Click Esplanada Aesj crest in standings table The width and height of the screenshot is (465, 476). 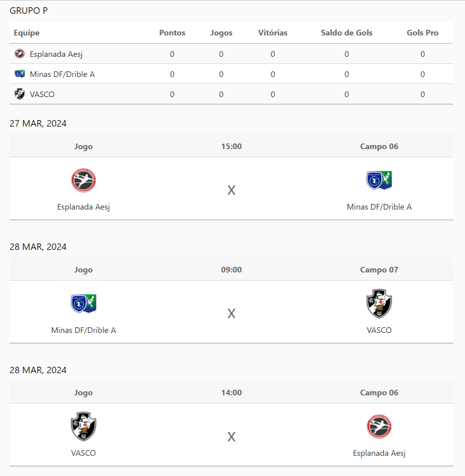click(x=19, y=54)
